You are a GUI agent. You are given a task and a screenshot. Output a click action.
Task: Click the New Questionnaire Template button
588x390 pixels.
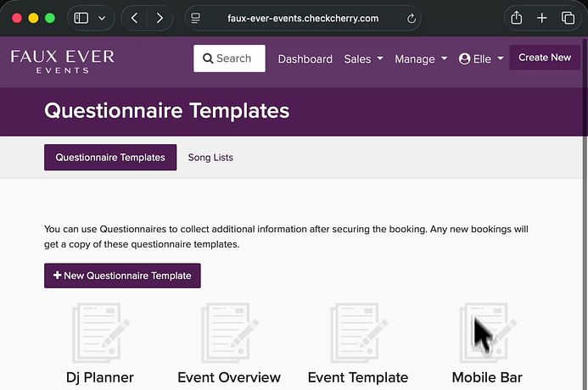122,276
